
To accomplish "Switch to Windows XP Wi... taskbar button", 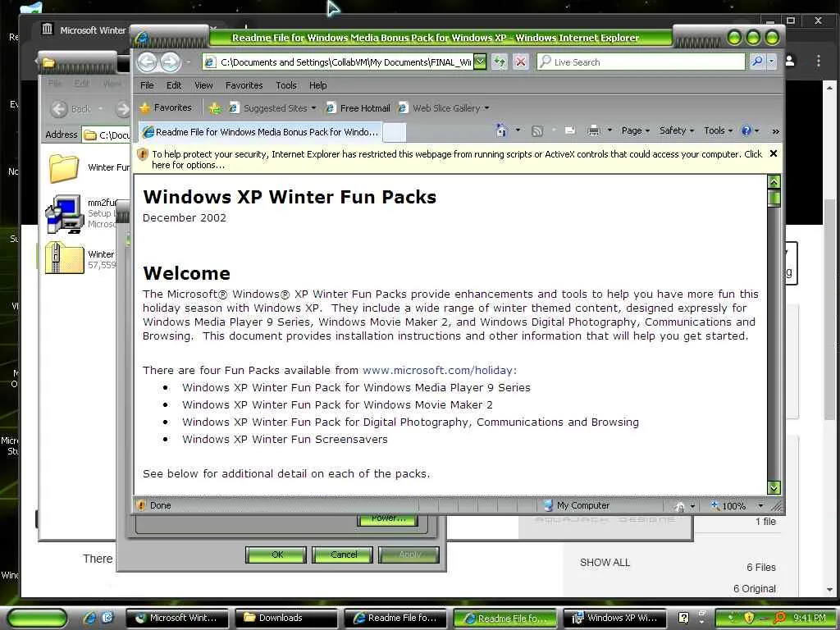I will point(614,619).
